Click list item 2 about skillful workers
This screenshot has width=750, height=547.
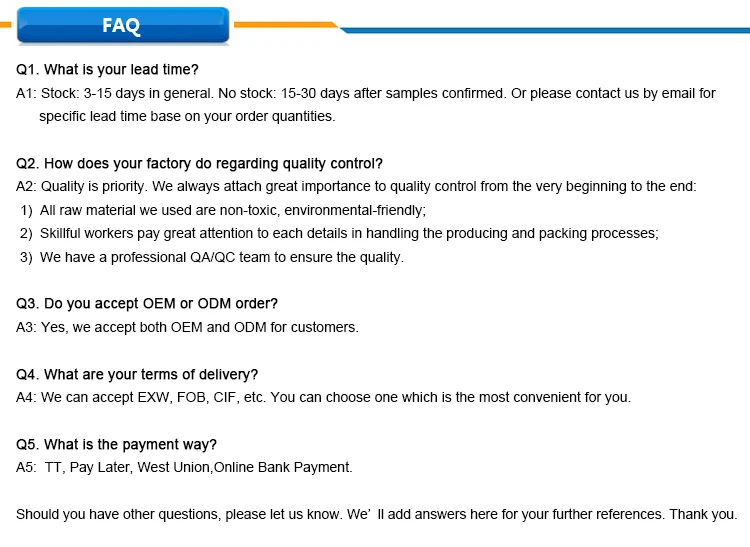point(339,233)
